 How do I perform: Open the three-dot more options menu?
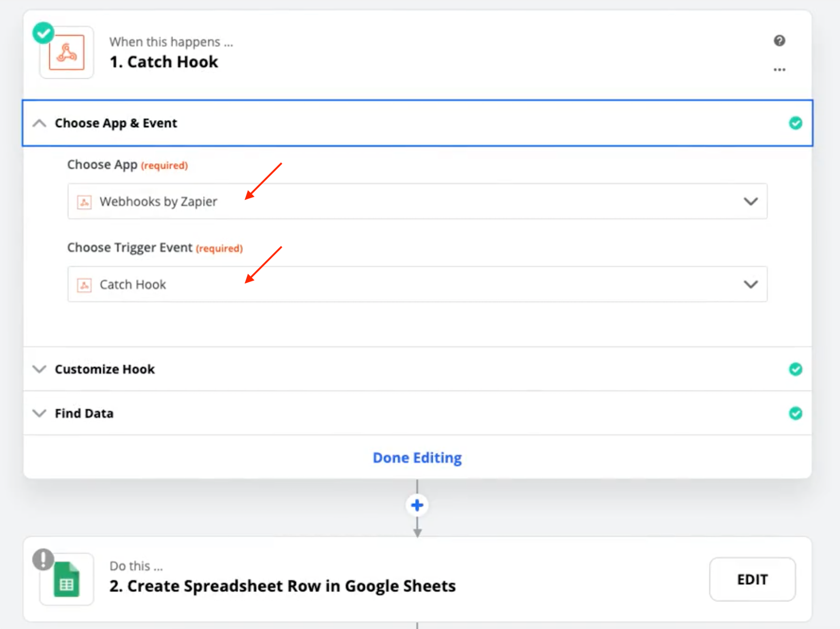tap(779, 70)
